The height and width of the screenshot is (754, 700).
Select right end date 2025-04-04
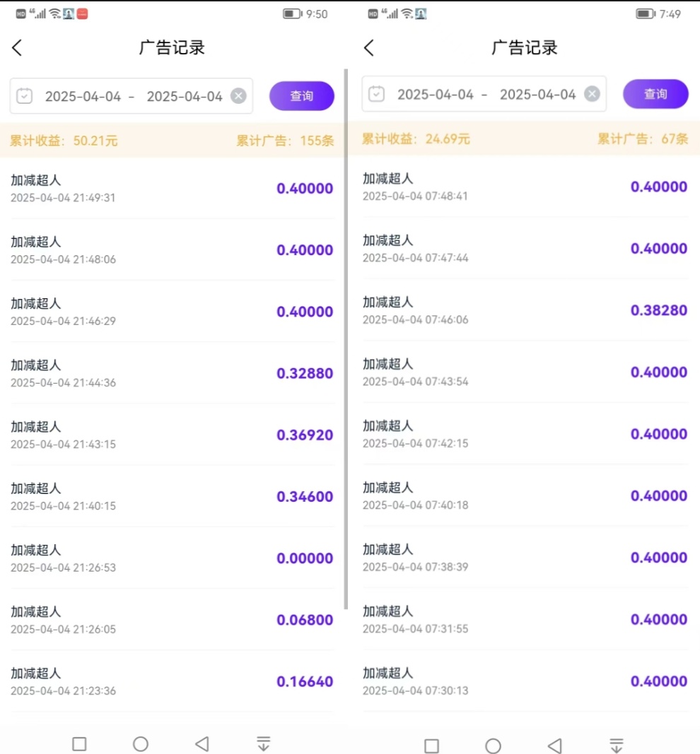(x=537, y=94)
